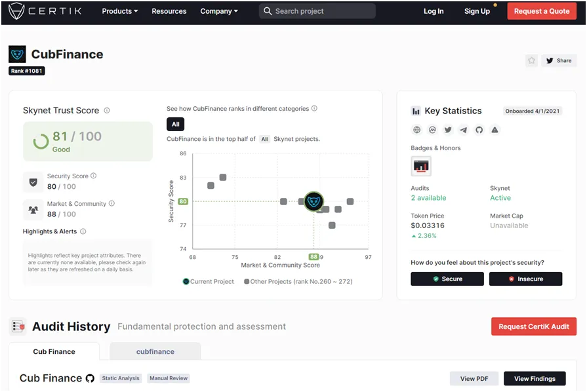Switch to the Cub Finance audit tab

[x=54, y=351]
